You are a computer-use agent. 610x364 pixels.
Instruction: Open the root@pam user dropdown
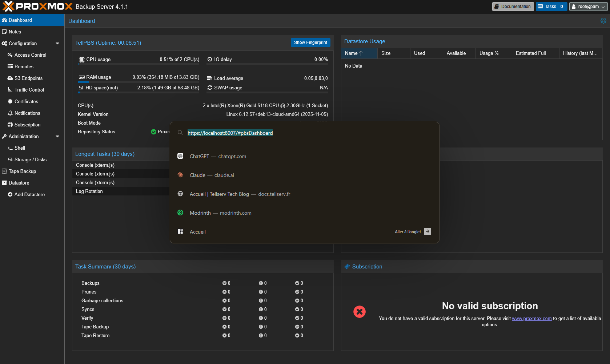click(x=588, y=7)
